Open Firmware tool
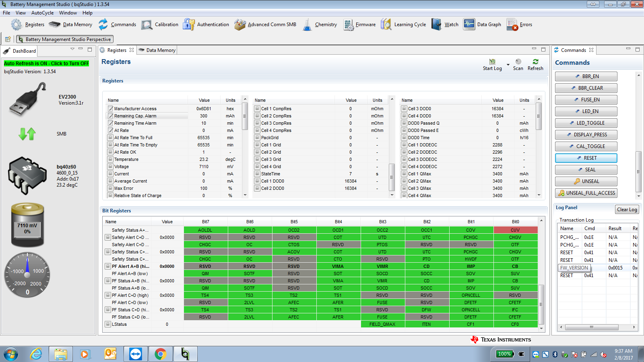This screenshot has width=644, height=362. pyautogui.click(x=348, y=25)
